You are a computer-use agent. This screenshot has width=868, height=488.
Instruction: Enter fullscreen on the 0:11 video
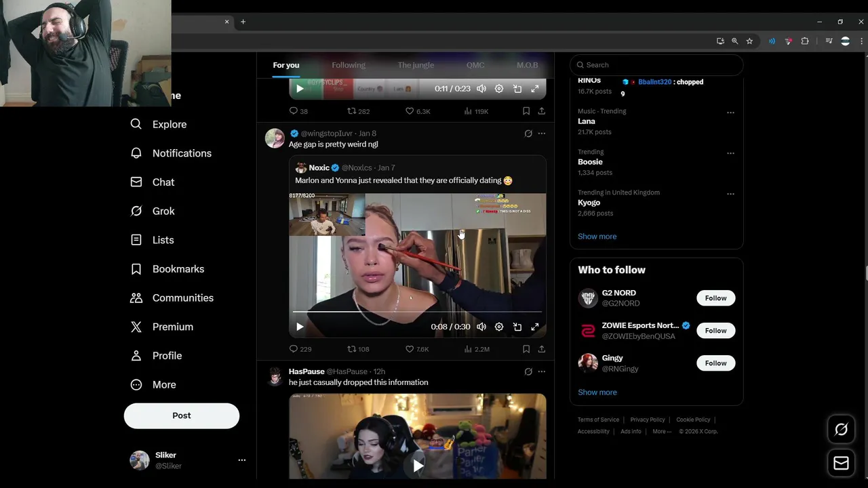[x=535, y=89]
